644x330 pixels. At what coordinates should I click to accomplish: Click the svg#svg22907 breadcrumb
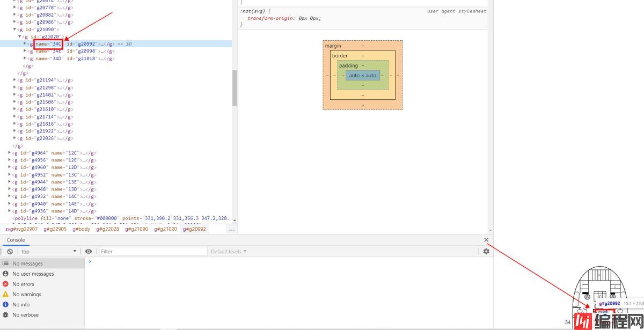click(x=21, y=229)
